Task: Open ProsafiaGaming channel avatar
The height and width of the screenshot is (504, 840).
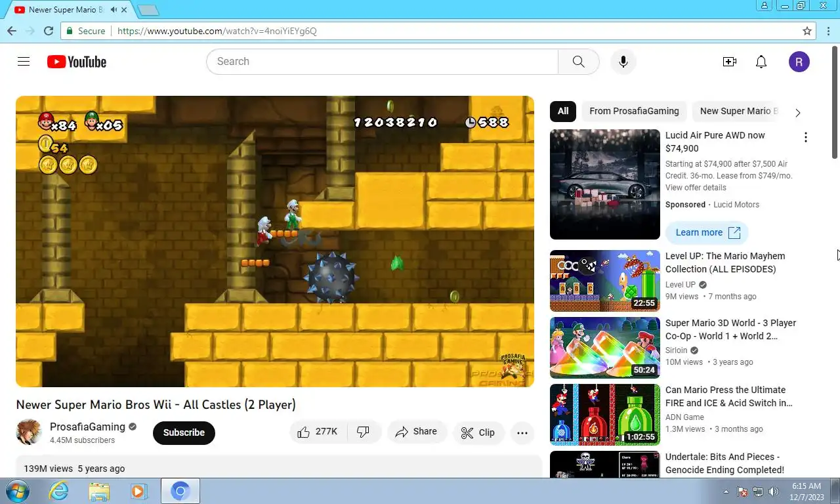Action: tap(29, 432)
